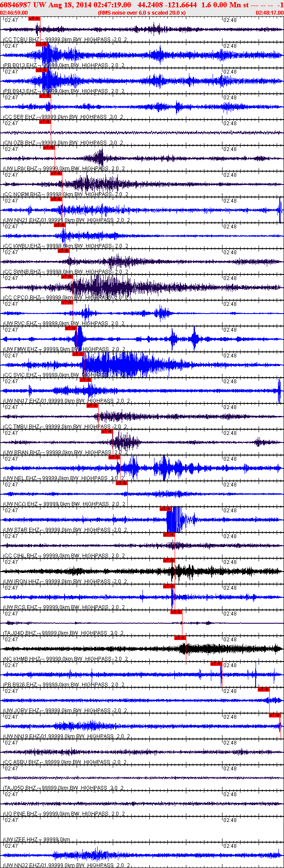Select the UW NN32 EHZ station label
284x868 pixels.
tap(22, 865)
